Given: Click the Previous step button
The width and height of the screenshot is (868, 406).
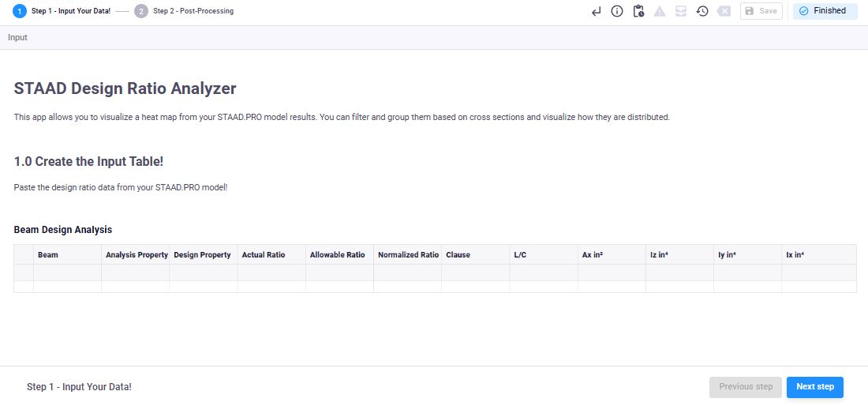Looking at the screenshot, I should pyautogui.click(x=746, y=387).
